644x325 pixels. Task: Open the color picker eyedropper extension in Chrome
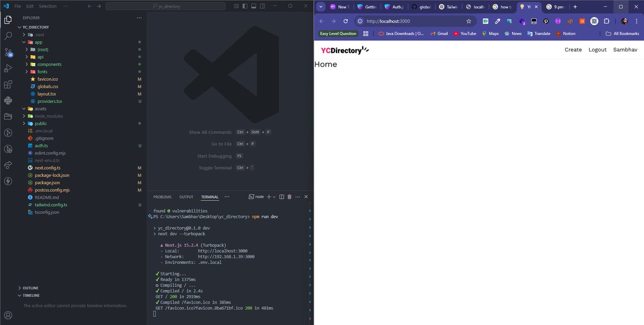click(x=497, y=21)
